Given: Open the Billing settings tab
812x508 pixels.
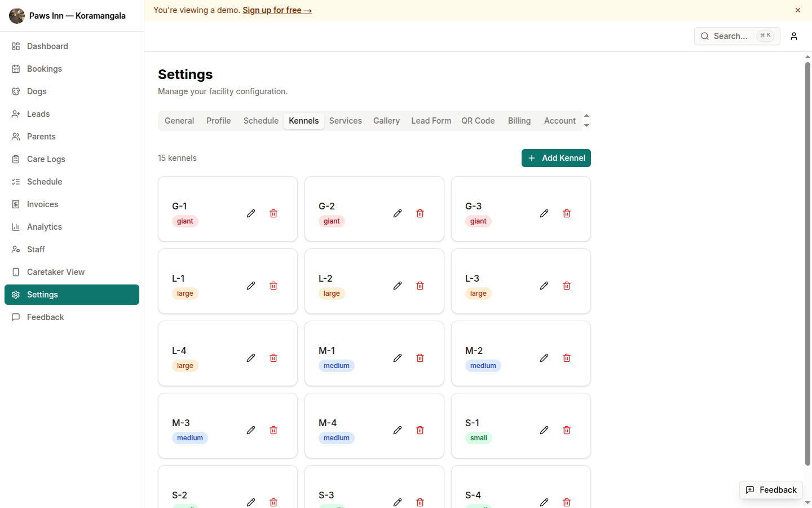Looking at the screenshot, I should [519, 121].
